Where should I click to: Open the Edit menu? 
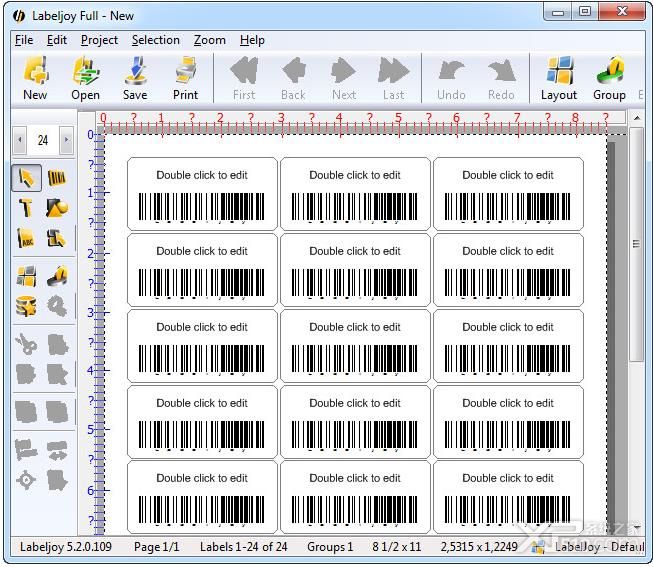(57, 40)
